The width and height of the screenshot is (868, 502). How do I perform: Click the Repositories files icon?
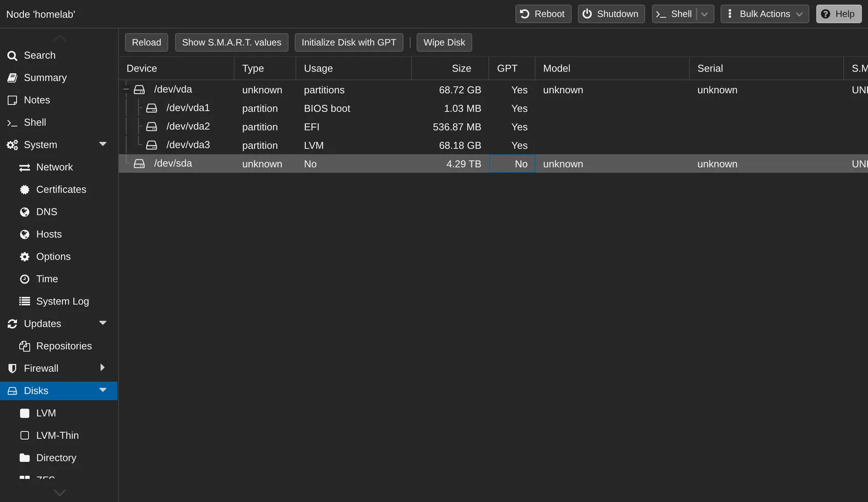coord(25,346)
